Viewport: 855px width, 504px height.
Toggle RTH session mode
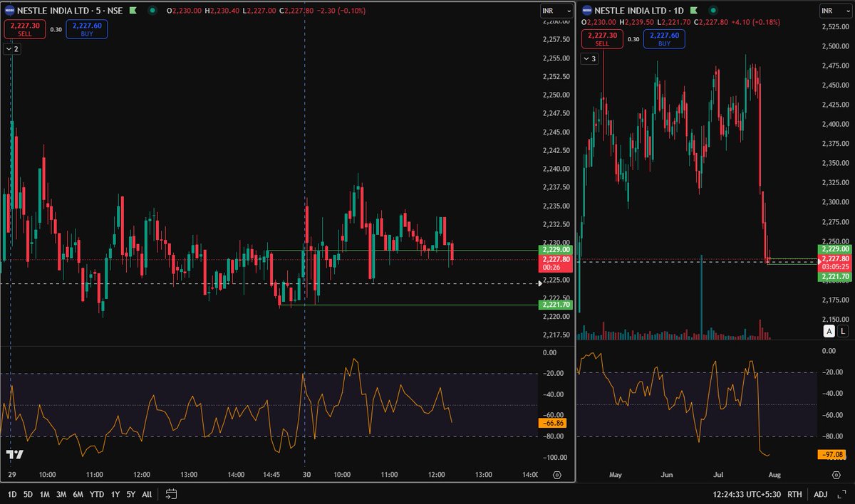pos(794,493)
